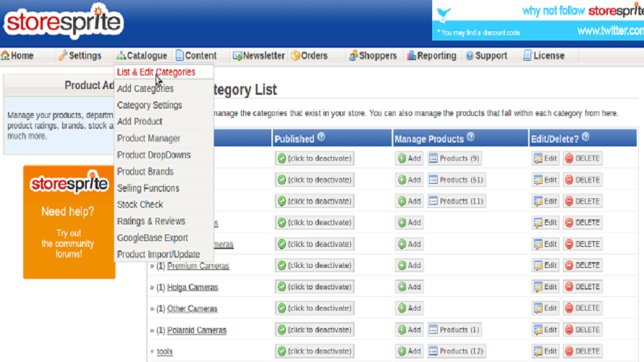Image resolution: width=644 pixels, height=362 pixels.
Task: Click the Twitter bird icon in banner
Action: [x=444, y=14]
